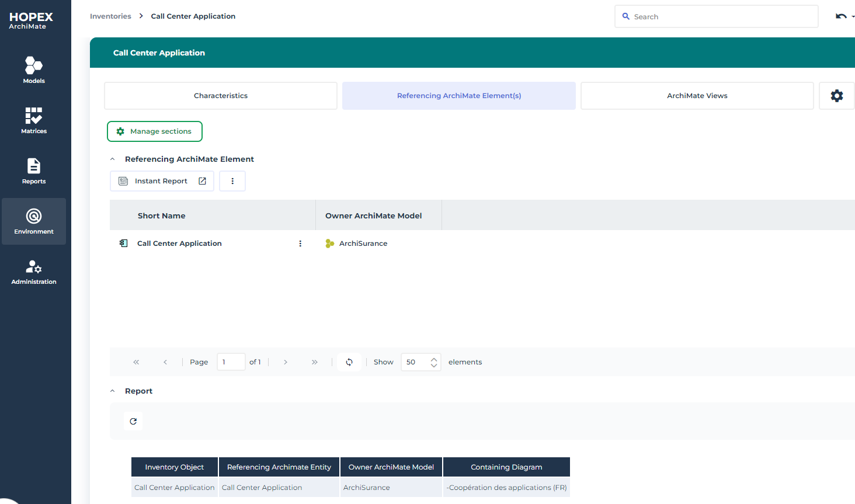Image resolution: width=855 pixels, height=504 pixels.
Task: Open the Matrices sidebar section
Action: pyautogui.click(x=34, y=120)
